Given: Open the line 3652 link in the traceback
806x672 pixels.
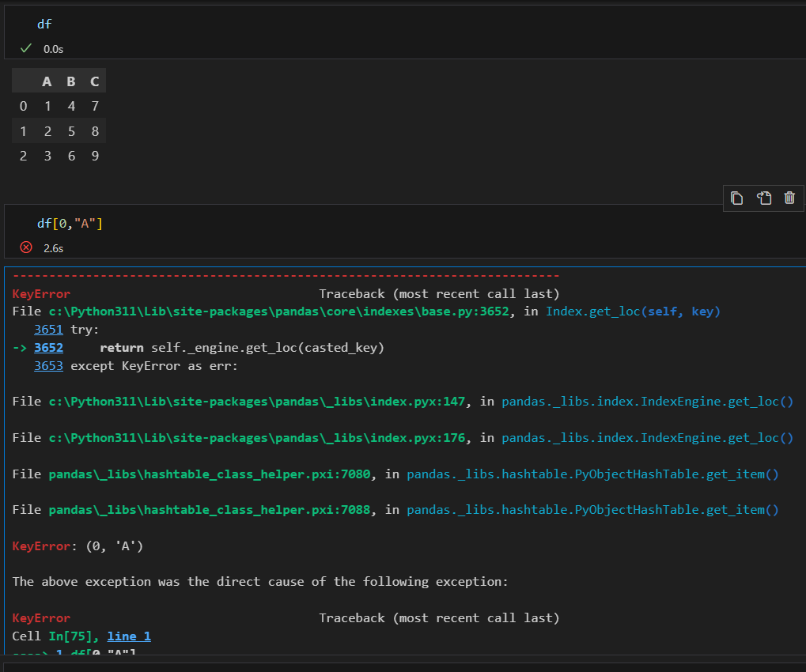Looking at the screenshot, I should [x=48, y=348].
